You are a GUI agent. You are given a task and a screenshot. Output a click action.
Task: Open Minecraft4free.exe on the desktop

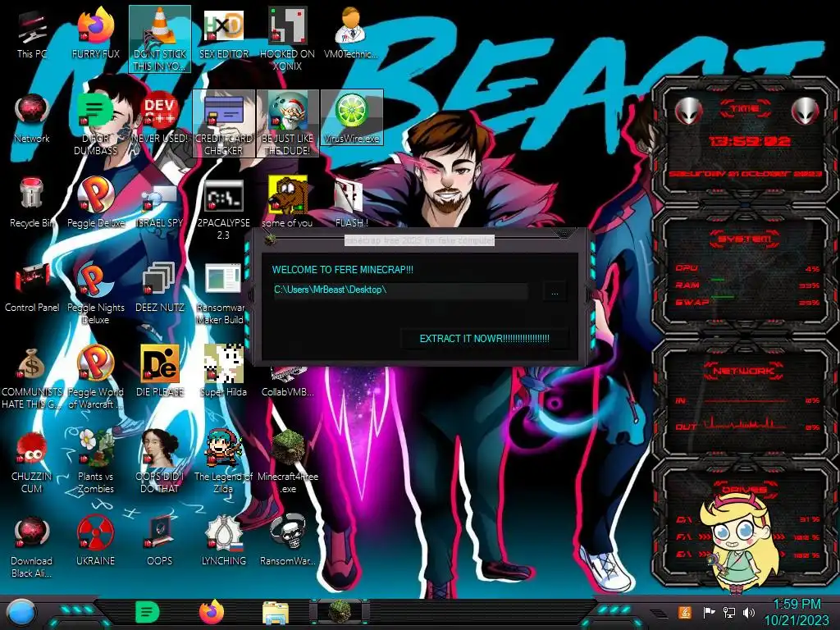tap(288, 462)
